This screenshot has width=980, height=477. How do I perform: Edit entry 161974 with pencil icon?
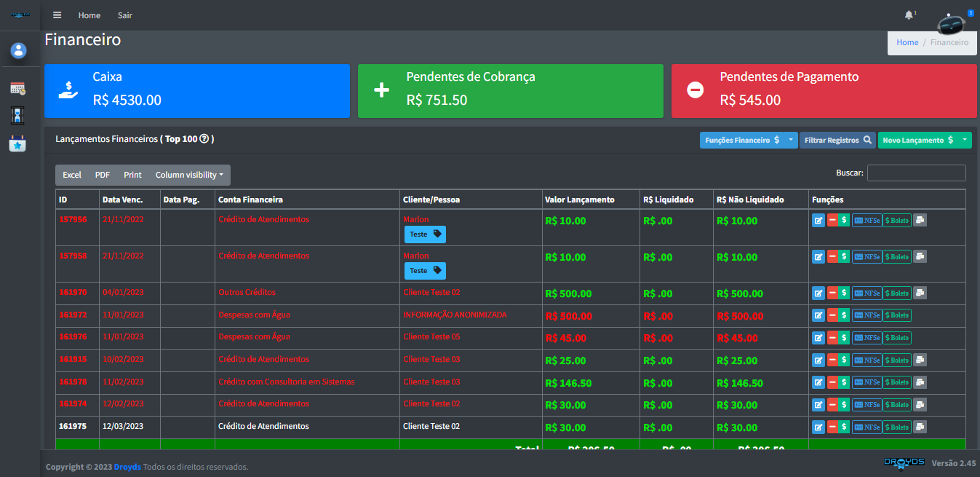click(x=818, y=404)
